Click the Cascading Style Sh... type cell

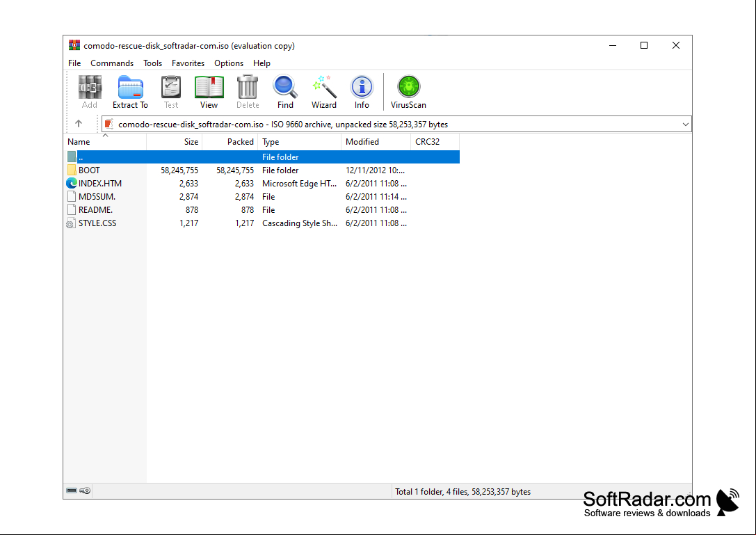coord(300,223)
